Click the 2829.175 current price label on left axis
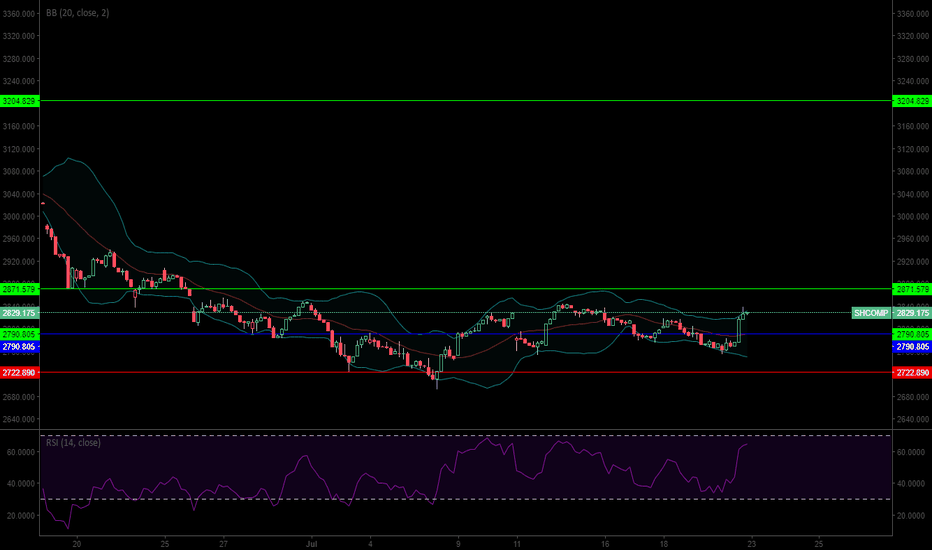The width and height of the screenshot is (932, 550). (x=19, y=313)
